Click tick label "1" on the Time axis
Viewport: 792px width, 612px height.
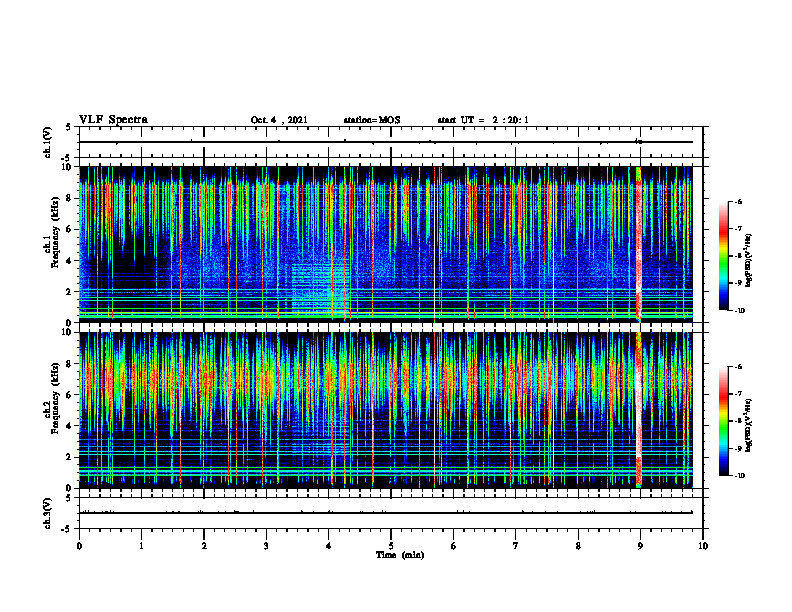coord(141,546)
